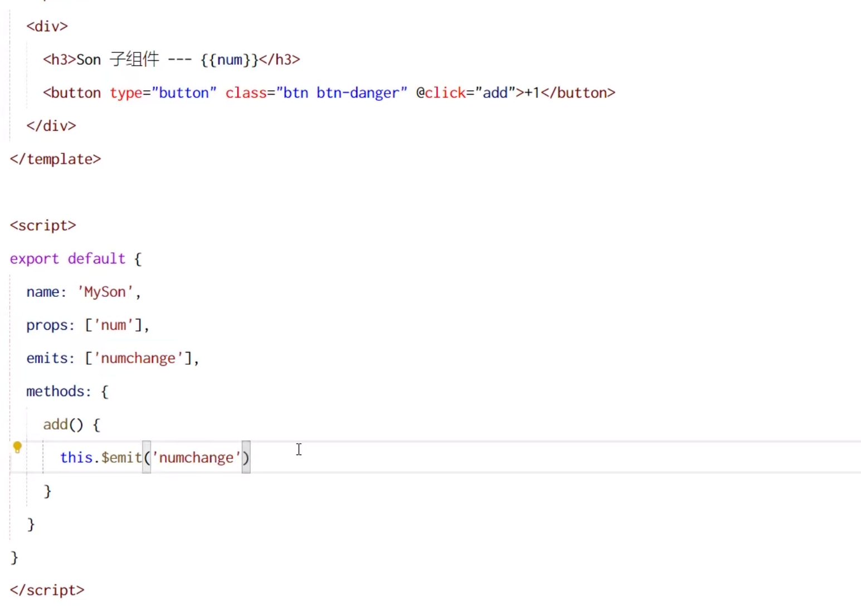Image resolution: width=861 pixels, height=616 pixels.
Task: Click the 'export' keyword
Action: [x=34, y=259]
